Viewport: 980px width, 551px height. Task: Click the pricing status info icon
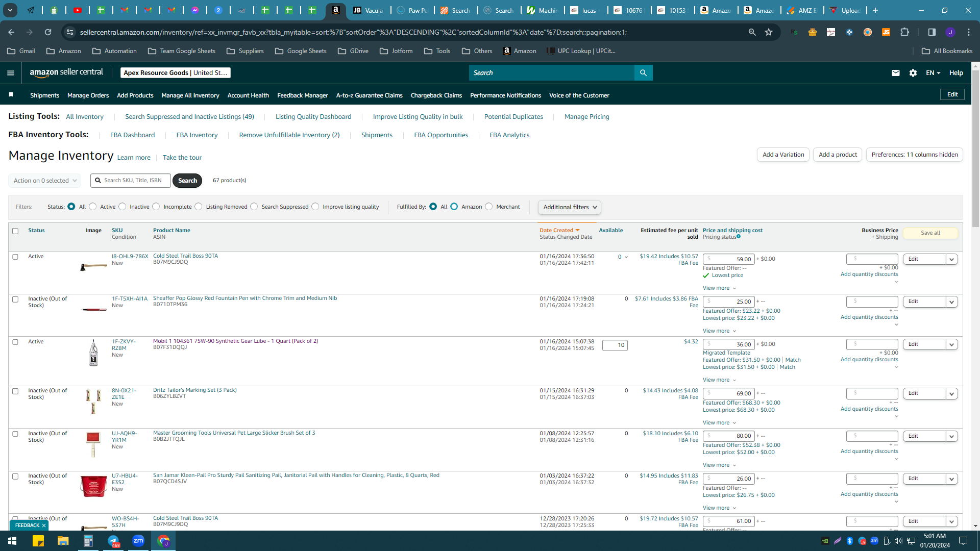click(x=739, y=236)
